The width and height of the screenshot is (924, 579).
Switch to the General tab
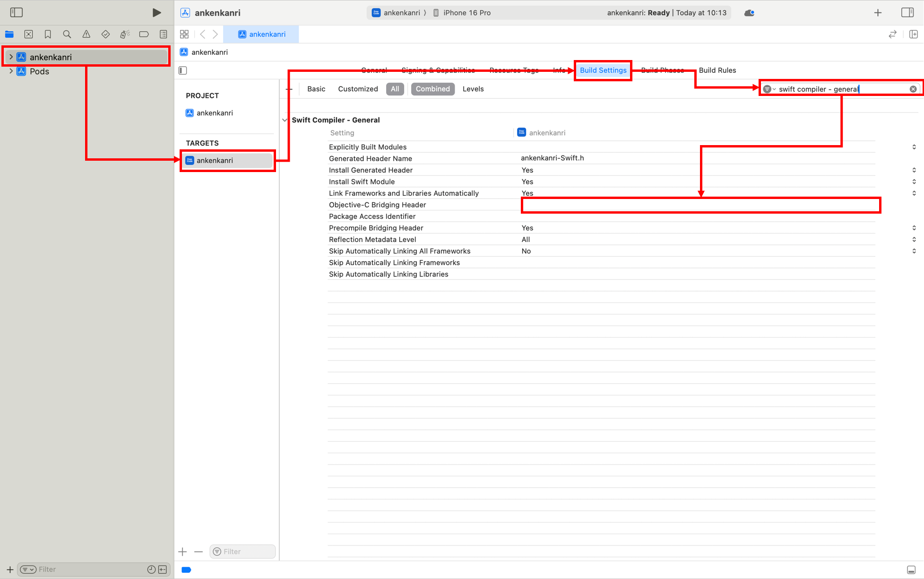coord(374,70)
